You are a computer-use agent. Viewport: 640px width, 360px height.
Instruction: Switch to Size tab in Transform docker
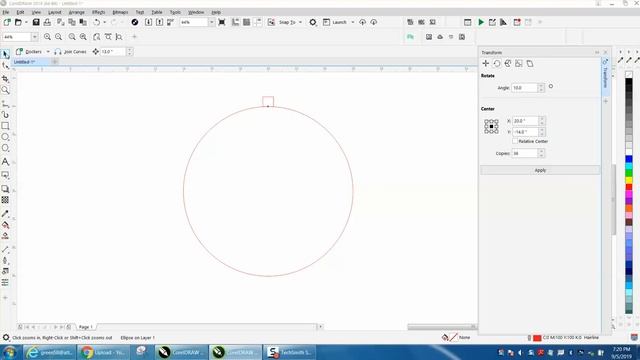(519, 63)
